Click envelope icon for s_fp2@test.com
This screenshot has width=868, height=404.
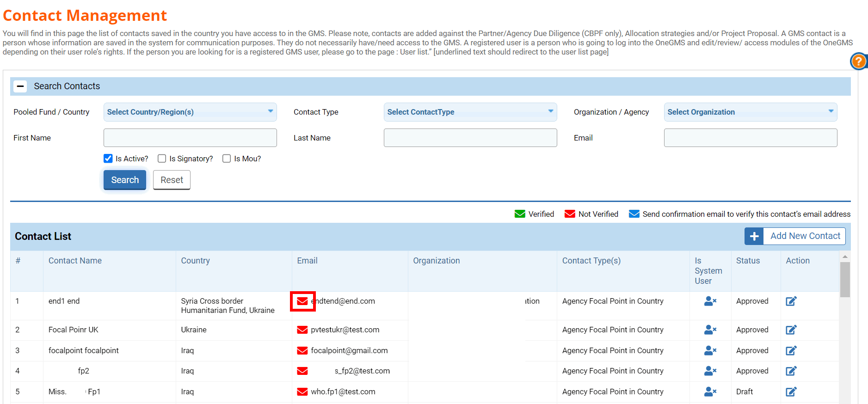302,371
